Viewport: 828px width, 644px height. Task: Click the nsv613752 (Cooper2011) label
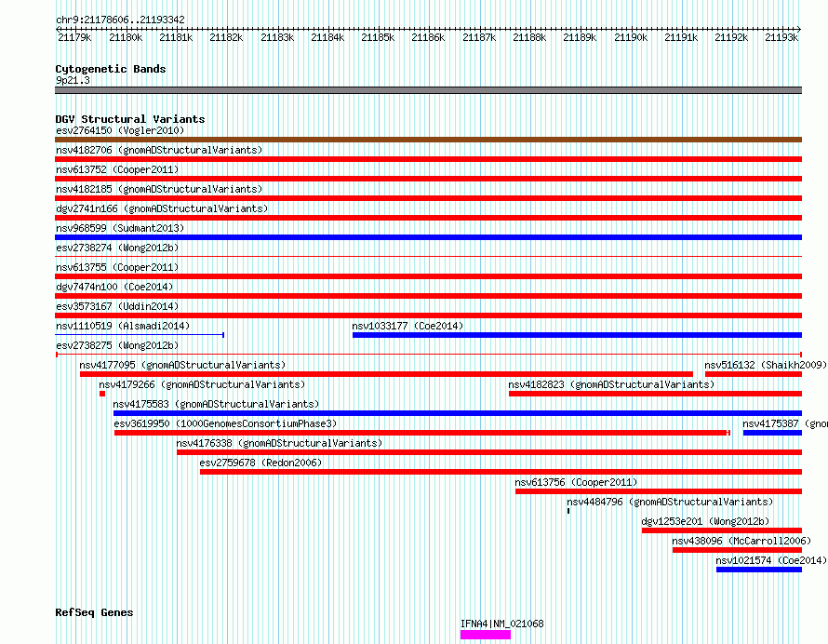(117, 169)
